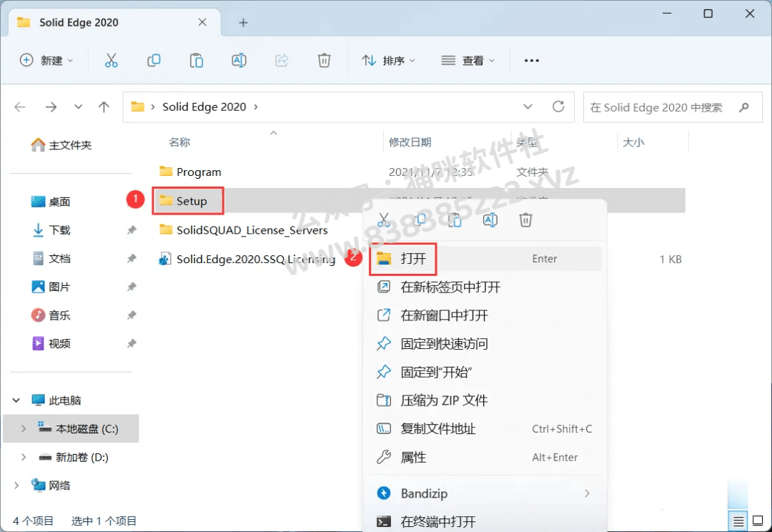The width and height of the screenshot is (772, 532).
Task: Click the Delete trash icon in the toolbar
Action: pos(324,61)
